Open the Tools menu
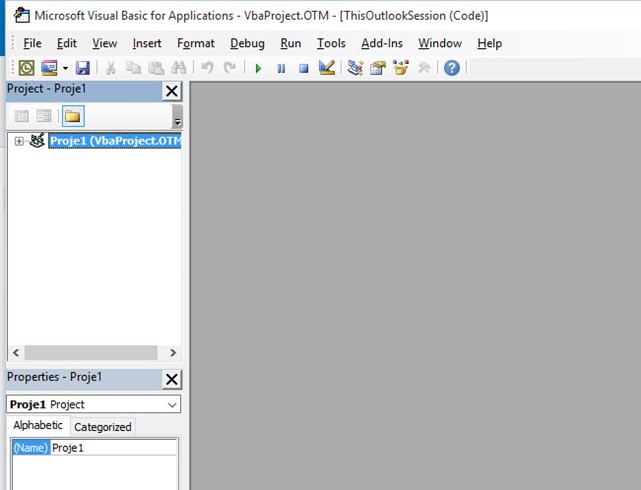The width and height of the screenshot is (641, 490). click(x=331, y=43)
